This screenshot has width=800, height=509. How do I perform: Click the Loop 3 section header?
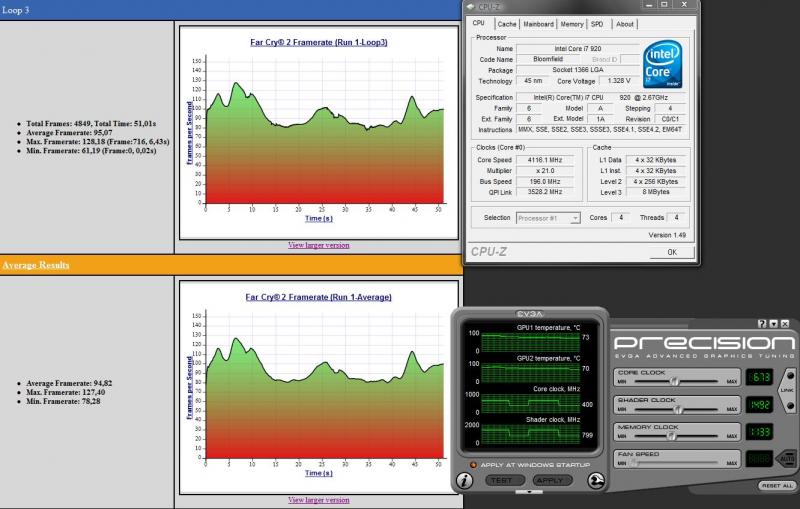coord(231,10)
